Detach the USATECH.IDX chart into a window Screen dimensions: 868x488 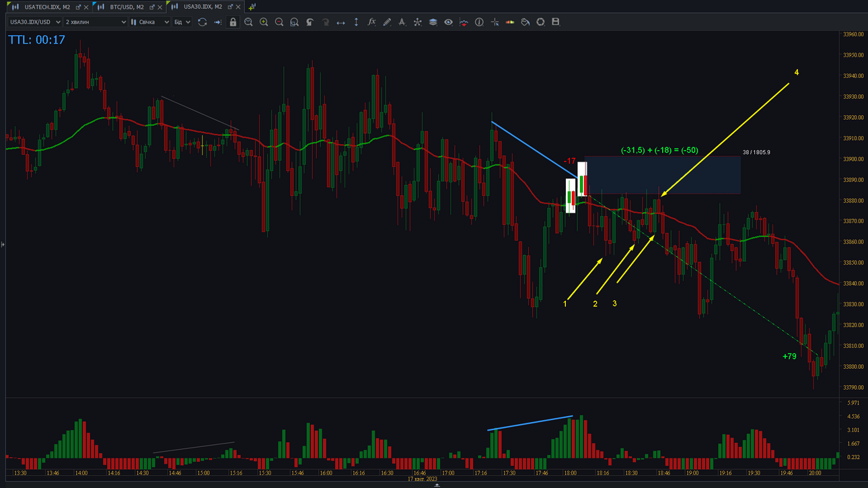[x=78, y=7]
